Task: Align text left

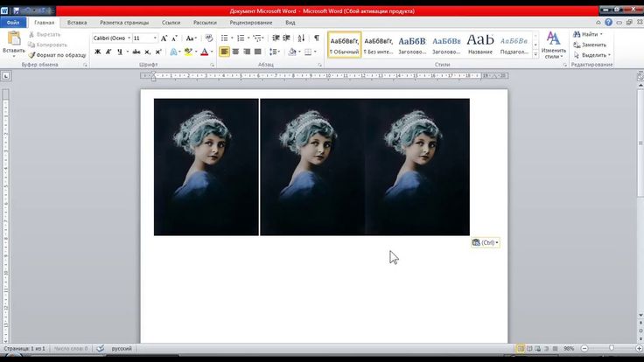Action: [224, 52]
